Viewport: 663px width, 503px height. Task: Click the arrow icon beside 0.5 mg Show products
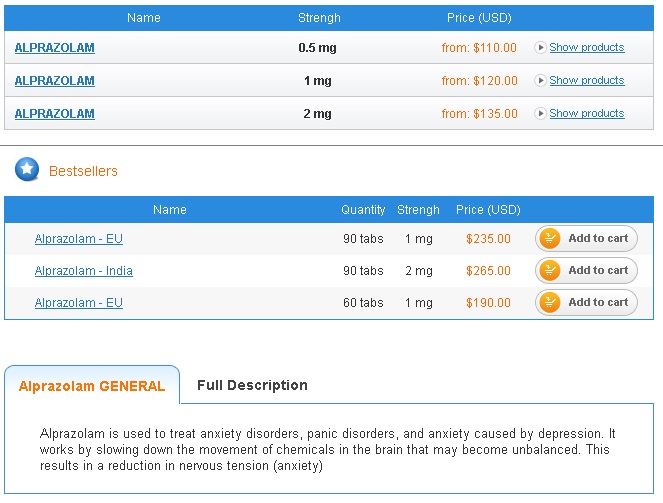[541, 47]
